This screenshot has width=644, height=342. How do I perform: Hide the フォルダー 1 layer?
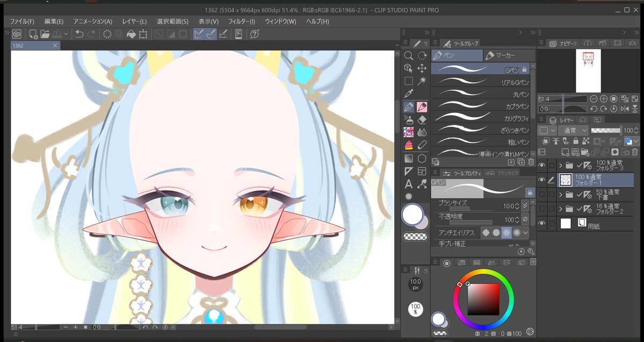click(542, 180)
